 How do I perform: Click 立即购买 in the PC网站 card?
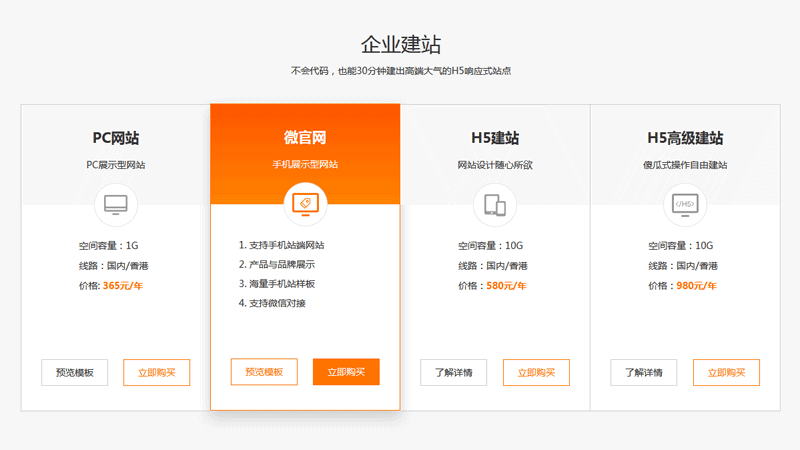156,372
